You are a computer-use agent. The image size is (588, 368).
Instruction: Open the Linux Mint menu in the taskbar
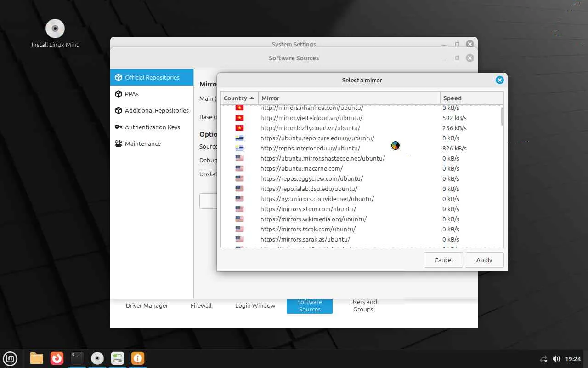point(10,358)
